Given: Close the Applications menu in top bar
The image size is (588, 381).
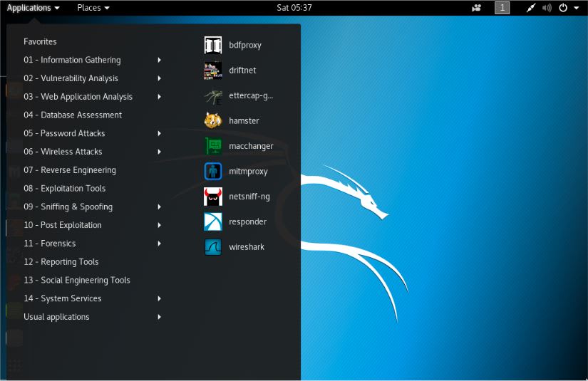Looking at the screenshot, I should 33,8.
